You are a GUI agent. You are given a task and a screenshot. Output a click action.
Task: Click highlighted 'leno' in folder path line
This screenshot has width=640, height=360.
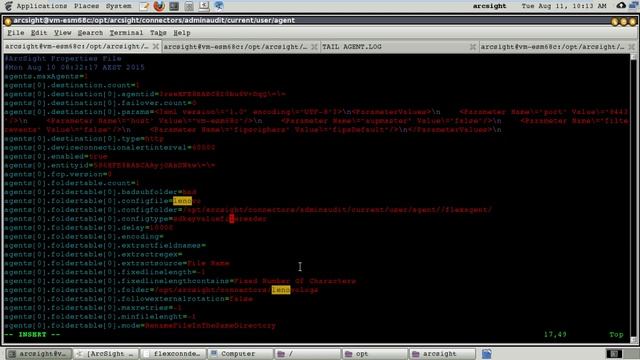tap(281, 290)
